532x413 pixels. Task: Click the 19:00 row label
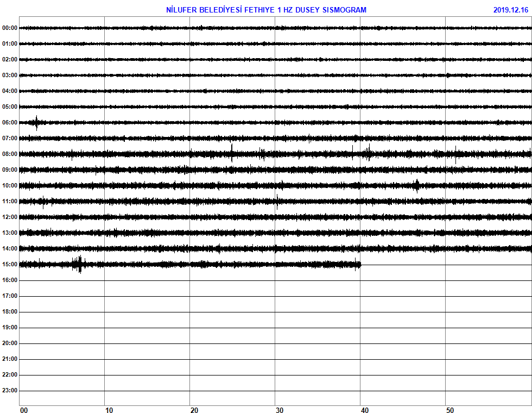10,327
